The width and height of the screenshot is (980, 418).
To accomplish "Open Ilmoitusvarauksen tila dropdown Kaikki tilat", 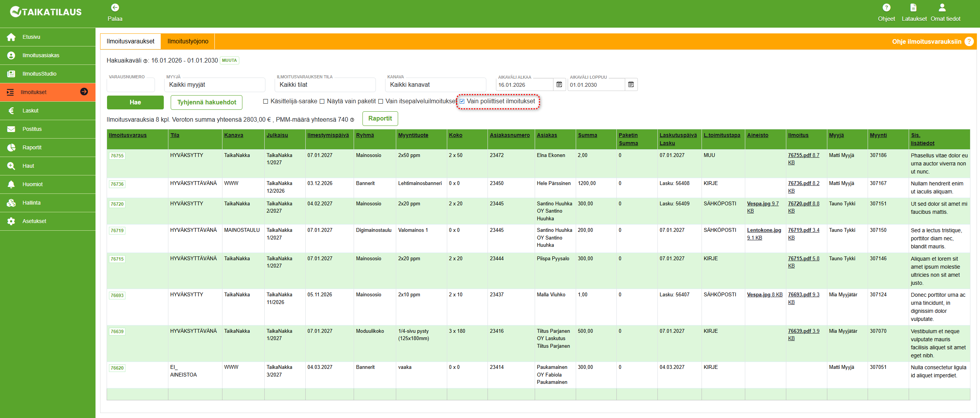I will [x=325, y=85].
